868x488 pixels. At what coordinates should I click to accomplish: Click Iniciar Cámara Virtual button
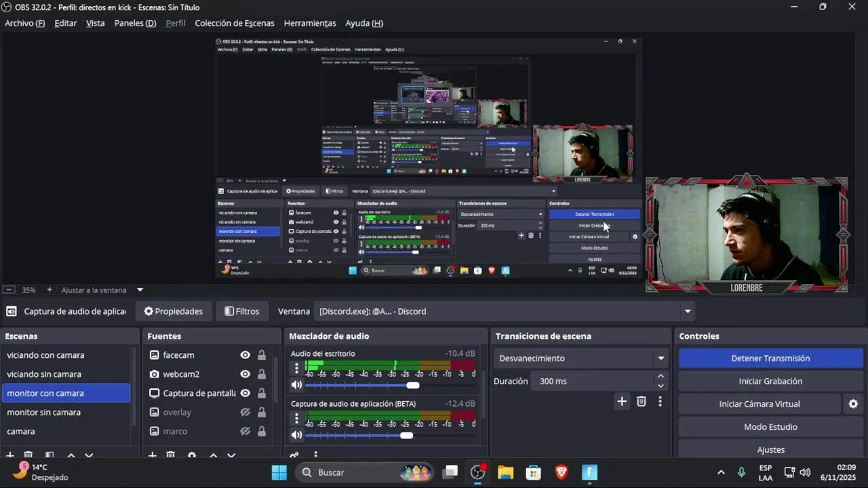click(759, 404)
